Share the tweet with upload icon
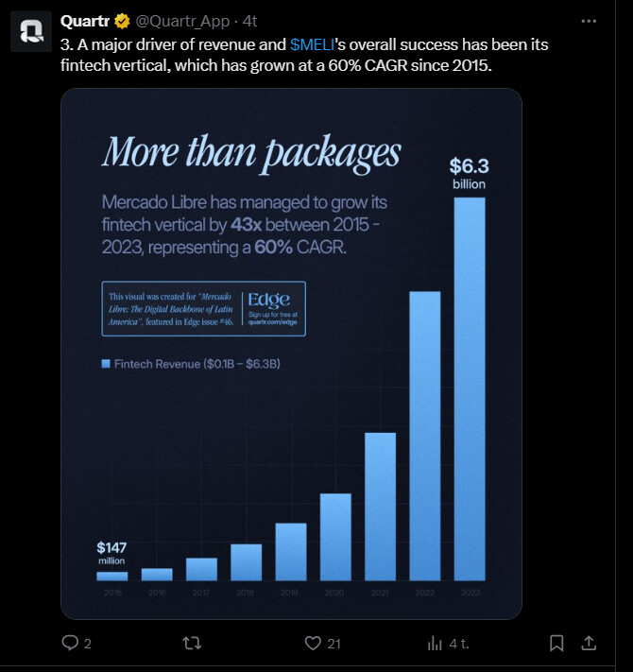This screenshot has width=633, height=672. point(588,643)
